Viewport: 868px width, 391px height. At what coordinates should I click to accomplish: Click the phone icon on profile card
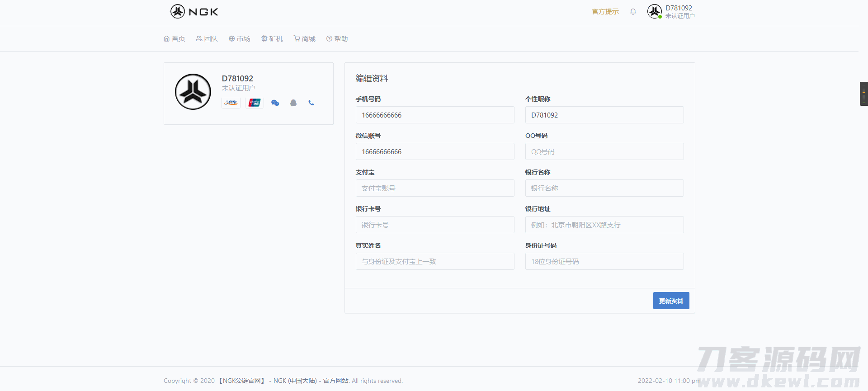[311, 103]
